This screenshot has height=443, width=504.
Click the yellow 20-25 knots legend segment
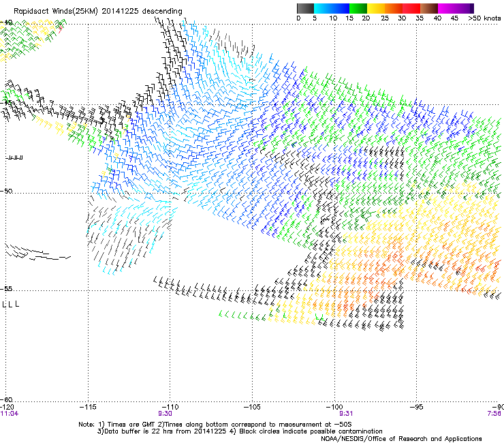point(376,8)
